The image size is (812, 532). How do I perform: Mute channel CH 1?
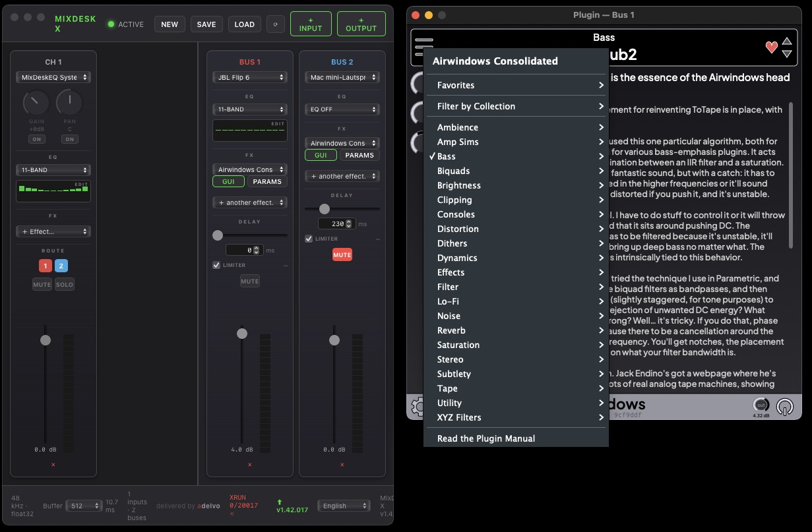42,285
